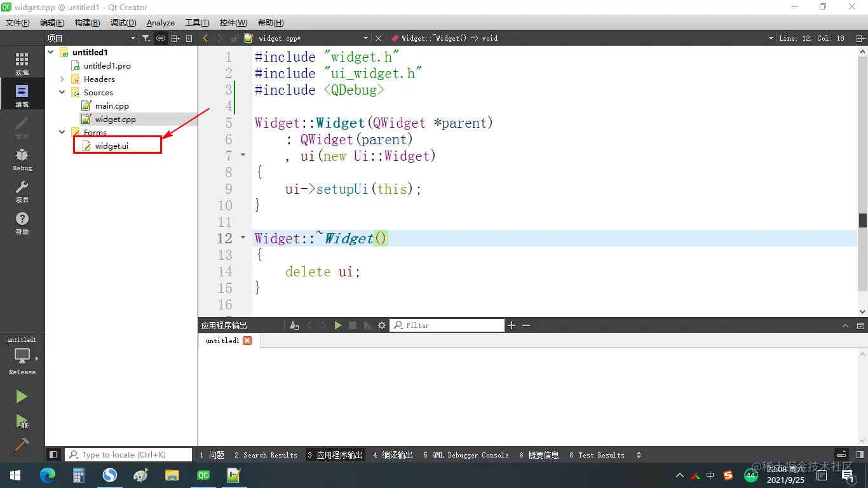This screenshot has width=868, height=488.
Task: Open the 调试(D) menu
Action: (x=123, y=23)
